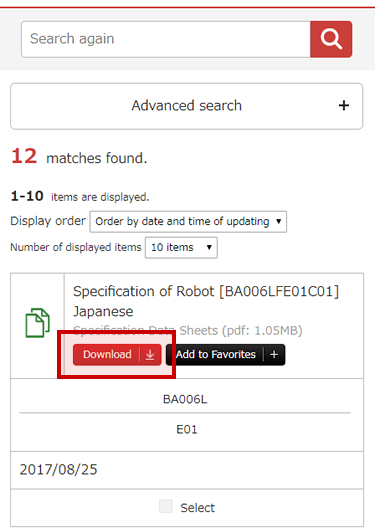Expand the Advanced search panel

[187, 106]
